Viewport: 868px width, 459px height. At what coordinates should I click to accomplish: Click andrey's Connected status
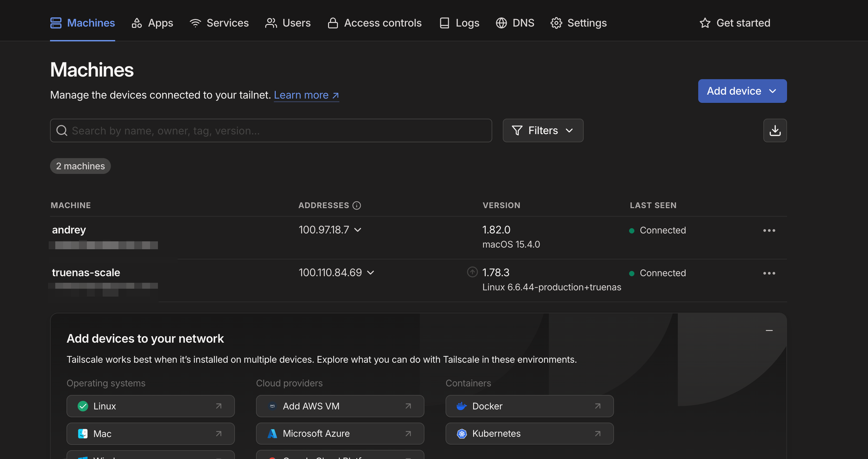click(658, 230)
